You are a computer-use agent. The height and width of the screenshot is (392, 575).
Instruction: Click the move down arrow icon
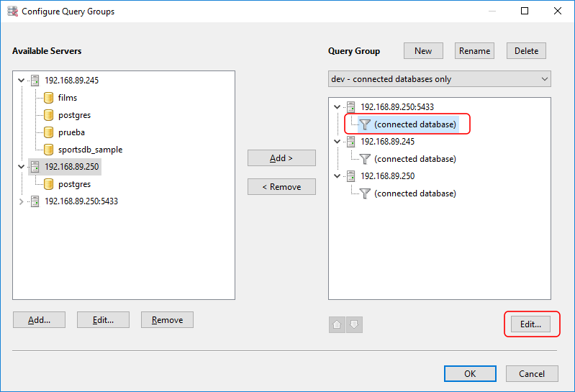point(353,324)
